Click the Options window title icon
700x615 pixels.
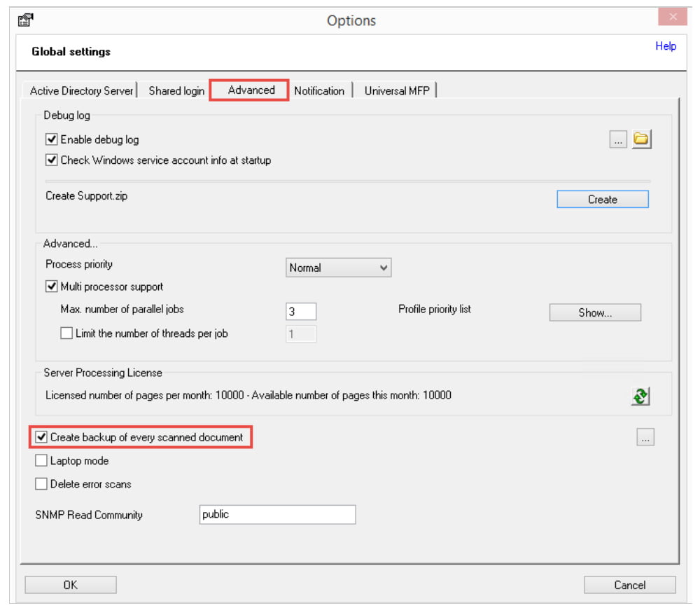pos(25,20)
